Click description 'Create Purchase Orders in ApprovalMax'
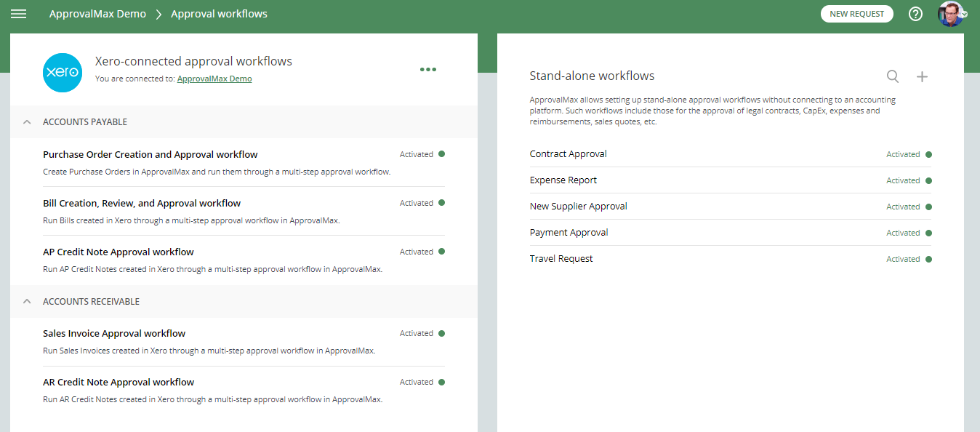 [x=217, y=172]
